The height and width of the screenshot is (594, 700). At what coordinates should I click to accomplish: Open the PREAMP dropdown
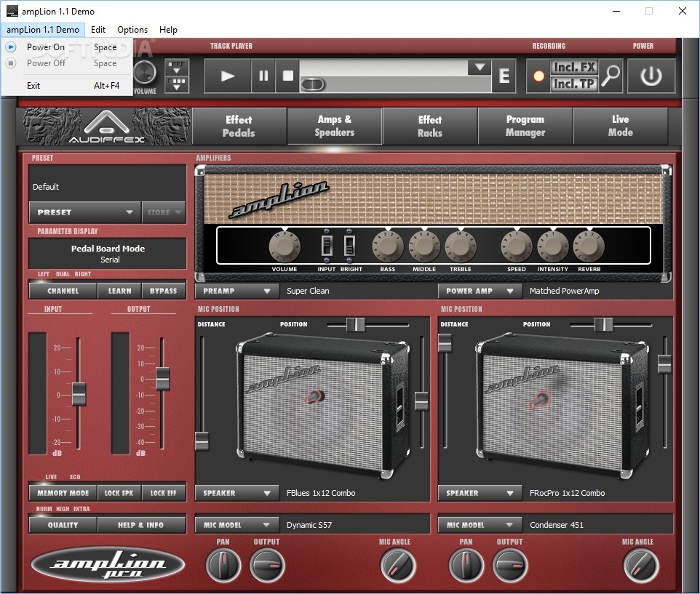click(x=236, y=291)
